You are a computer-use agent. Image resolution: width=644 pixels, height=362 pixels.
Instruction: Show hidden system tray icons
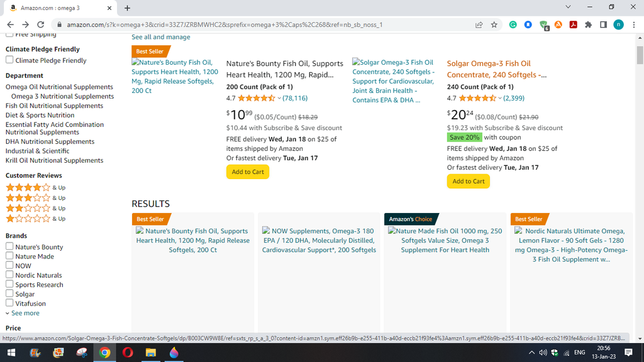(x=531, y=353)
